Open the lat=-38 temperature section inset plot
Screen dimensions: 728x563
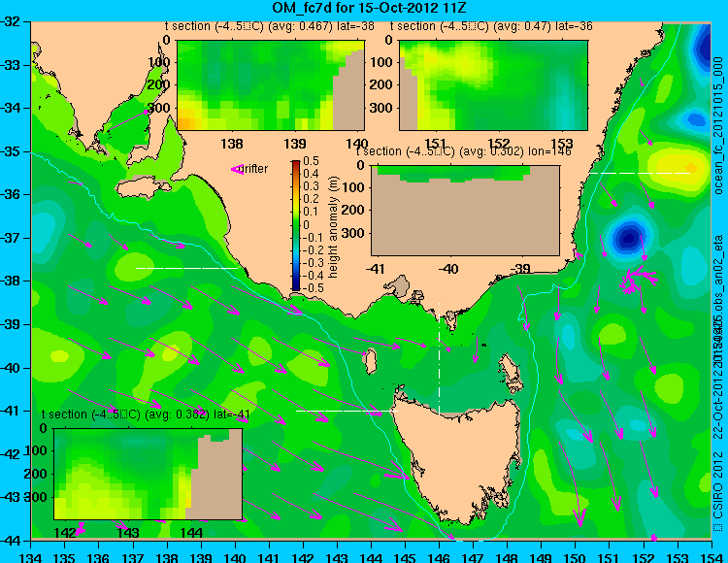coord(271,85)
